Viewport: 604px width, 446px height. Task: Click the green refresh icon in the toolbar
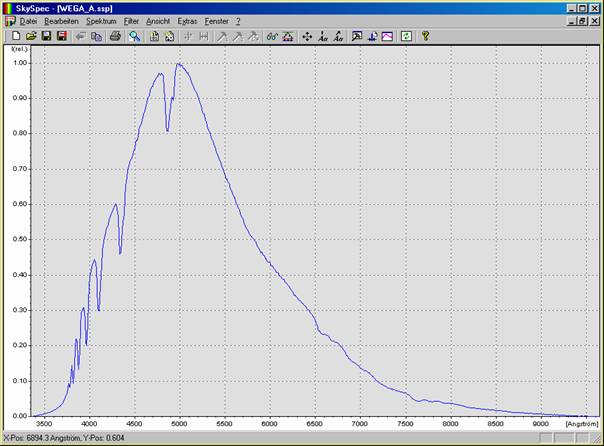click(x=405, y=36)
